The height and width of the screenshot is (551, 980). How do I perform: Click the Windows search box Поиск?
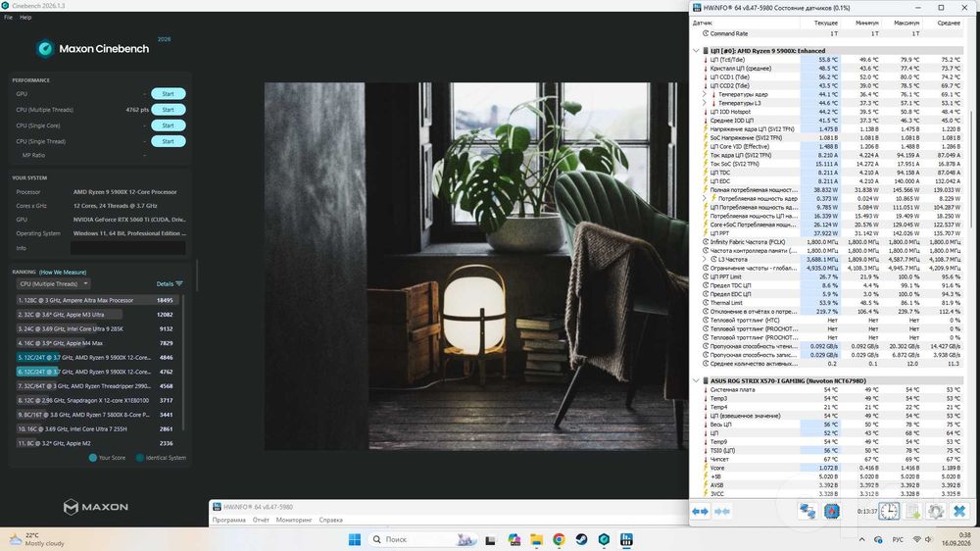coord(422,539)
